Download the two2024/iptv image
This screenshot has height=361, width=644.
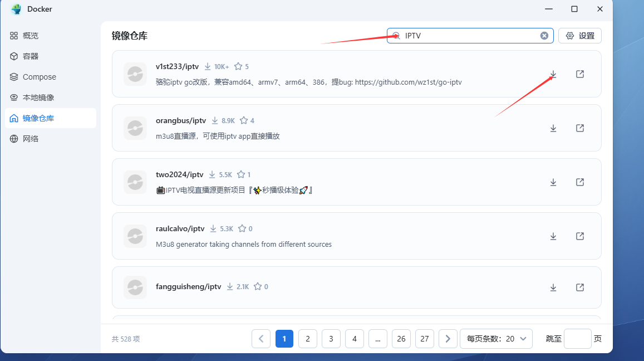click(553, 182)
